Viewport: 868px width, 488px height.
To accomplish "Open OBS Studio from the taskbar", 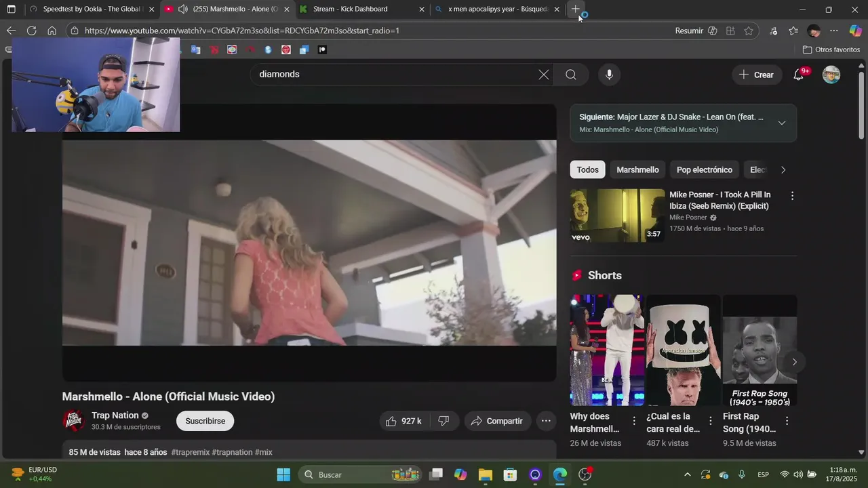I will (585, 474).
